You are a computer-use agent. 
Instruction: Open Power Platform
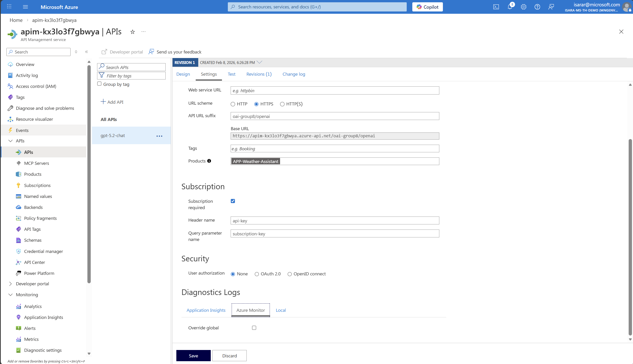pyautogui.click(x=39, y=273)
